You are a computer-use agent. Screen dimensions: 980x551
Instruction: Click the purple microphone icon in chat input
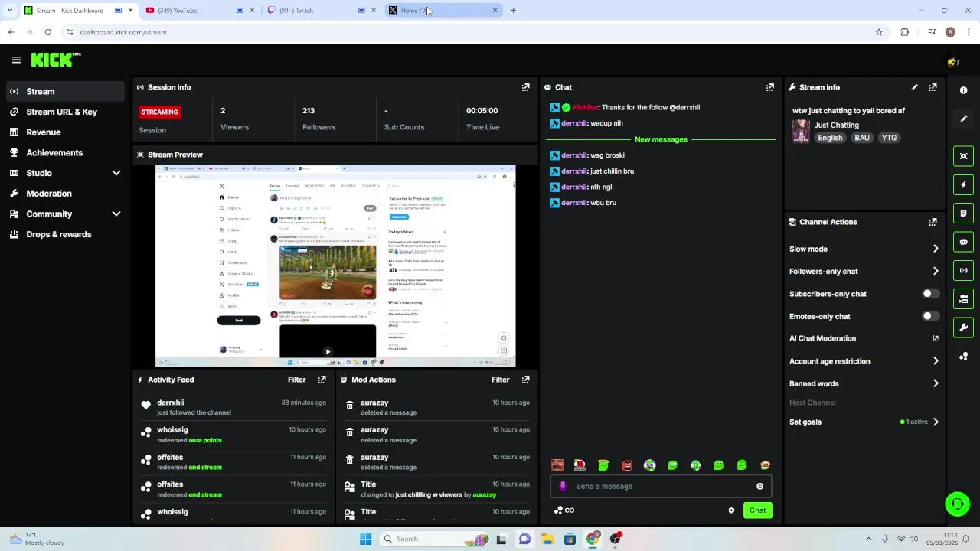pos(563,486)
